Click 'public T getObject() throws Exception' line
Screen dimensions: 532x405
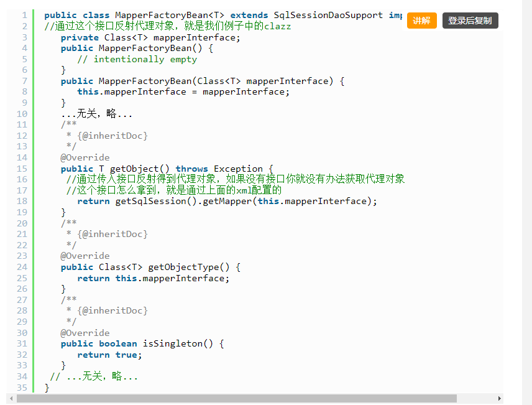[x=167, y=169]
